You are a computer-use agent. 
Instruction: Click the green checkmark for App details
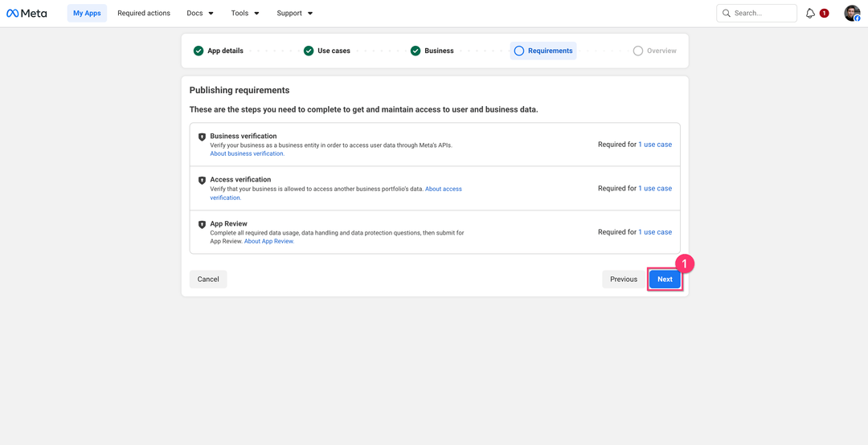[199, 51]
